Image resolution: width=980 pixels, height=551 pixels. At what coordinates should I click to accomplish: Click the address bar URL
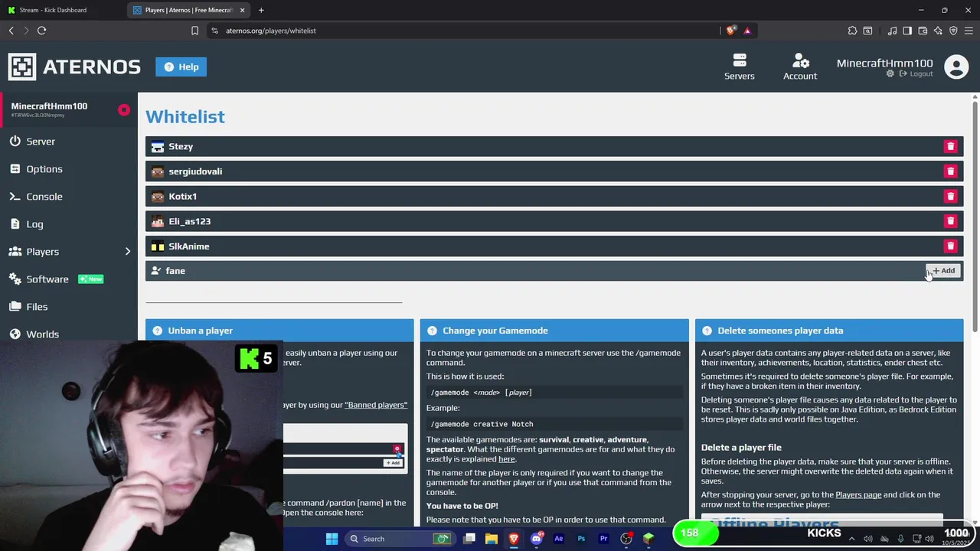click(x=271, y=31)
